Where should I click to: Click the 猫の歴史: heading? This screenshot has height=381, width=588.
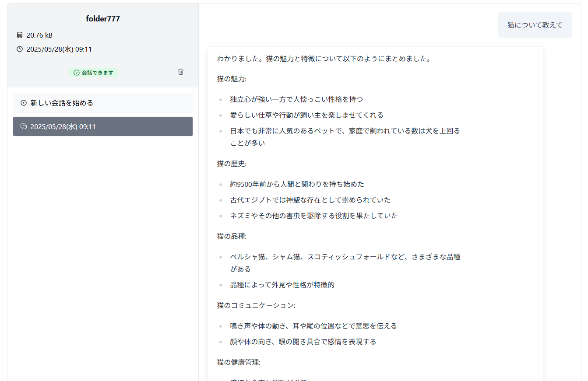tap(232, 164)
